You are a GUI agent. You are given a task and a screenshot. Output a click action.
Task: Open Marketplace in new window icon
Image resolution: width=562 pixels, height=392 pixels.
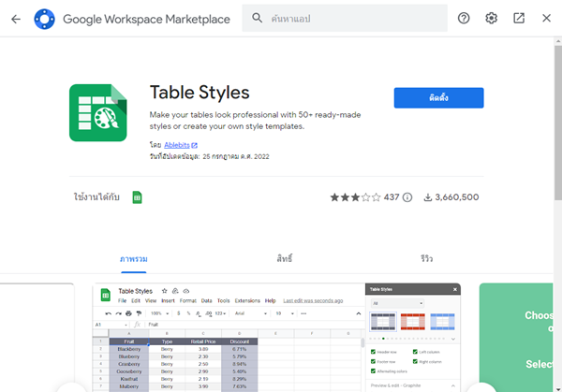pyautogui.click(x=519, y=18)
